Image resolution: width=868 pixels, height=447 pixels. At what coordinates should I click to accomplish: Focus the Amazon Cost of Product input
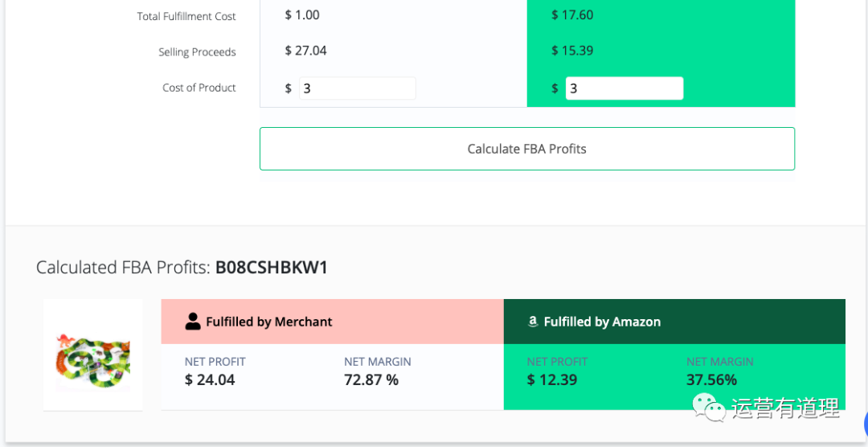624,88
